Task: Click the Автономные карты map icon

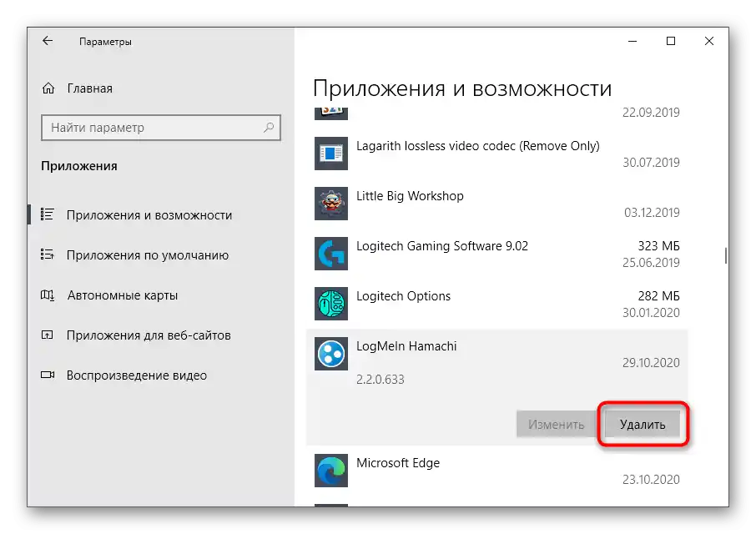Action: 48,295
